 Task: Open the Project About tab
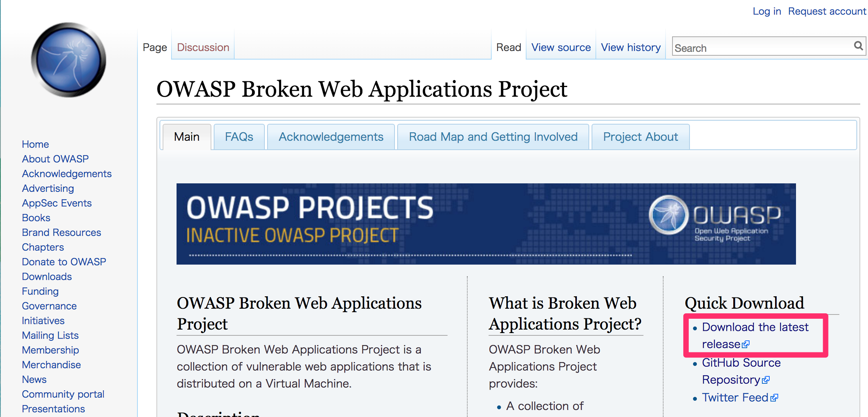coord(640,137)
